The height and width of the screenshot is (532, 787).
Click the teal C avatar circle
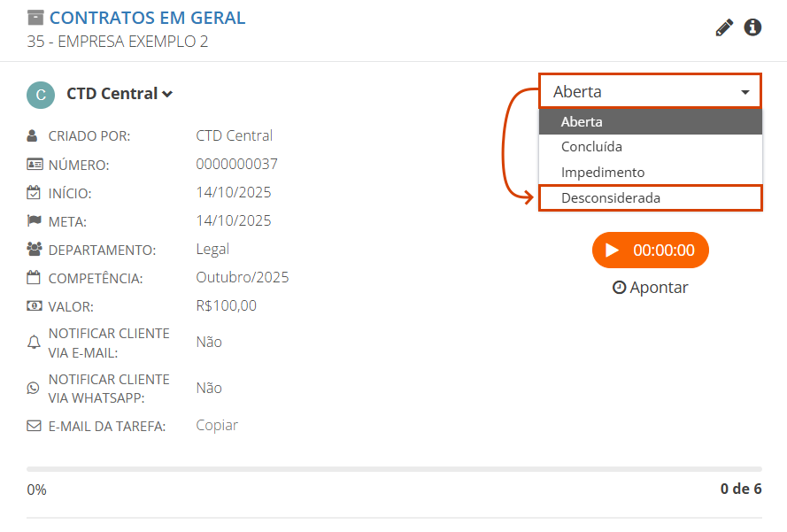coord(41,95)
